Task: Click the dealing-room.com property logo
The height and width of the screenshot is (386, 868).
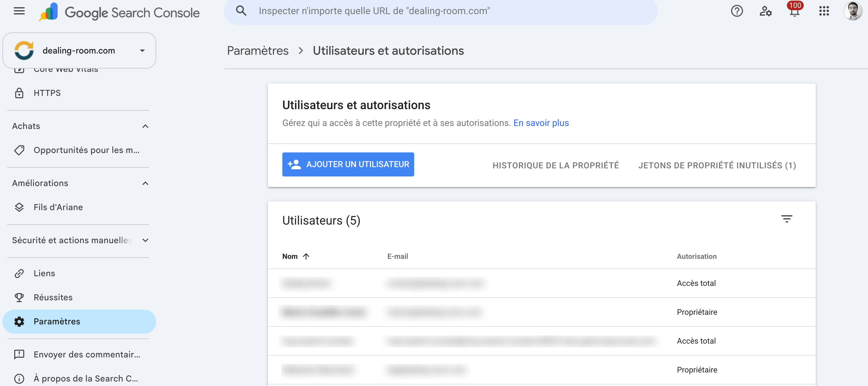Action: click(24, 51)
